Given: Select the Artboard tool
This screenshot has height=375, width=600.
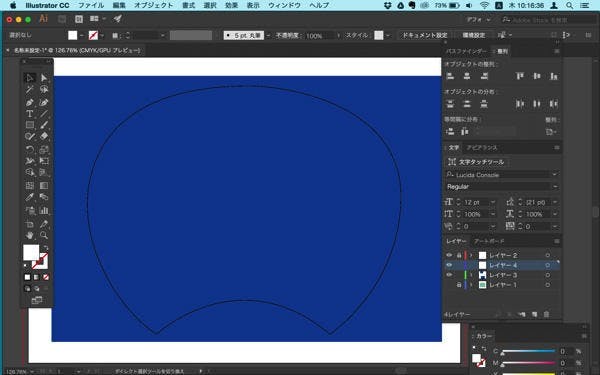Looking at the screenshot, I should pos(30,224).
